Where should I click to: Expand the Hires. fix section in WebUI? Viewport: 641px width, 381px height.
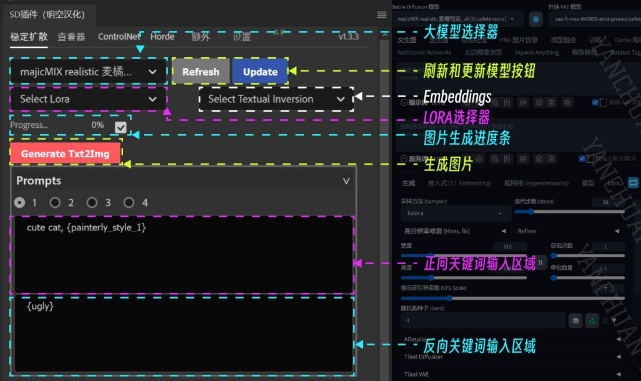click(x=456, y=231)
